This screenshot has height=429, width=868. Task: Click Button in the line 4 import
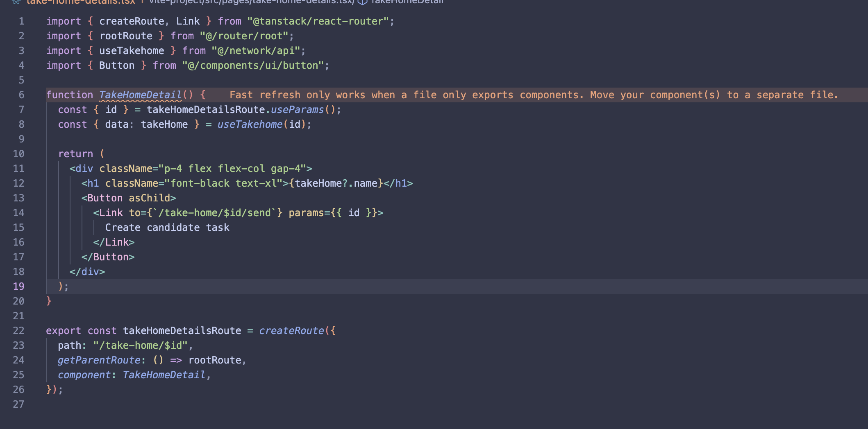(x=117, y=65)
